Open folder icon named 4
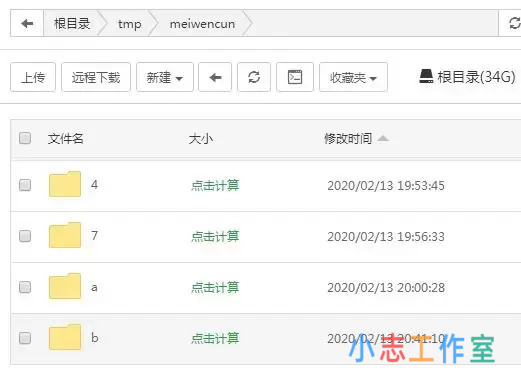 [x=65, y=184]
